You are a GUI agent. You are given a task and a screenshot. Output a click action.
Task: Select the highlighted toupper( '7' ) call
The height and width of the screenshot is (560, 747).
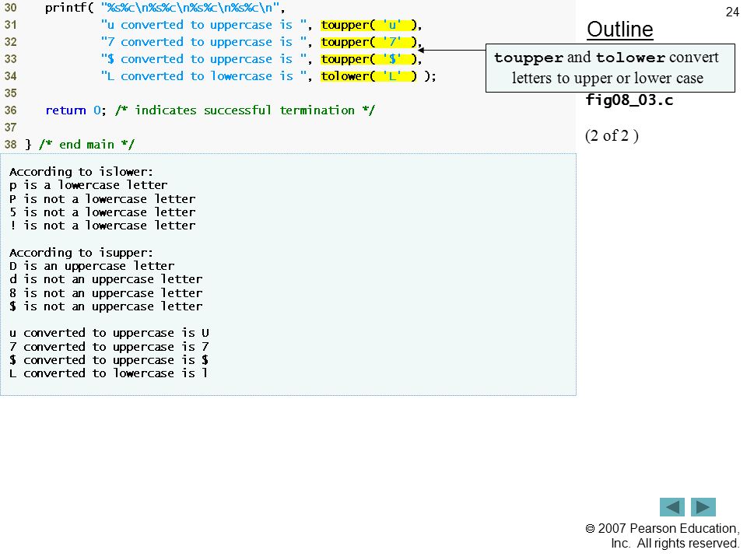[x=369, y=42]
